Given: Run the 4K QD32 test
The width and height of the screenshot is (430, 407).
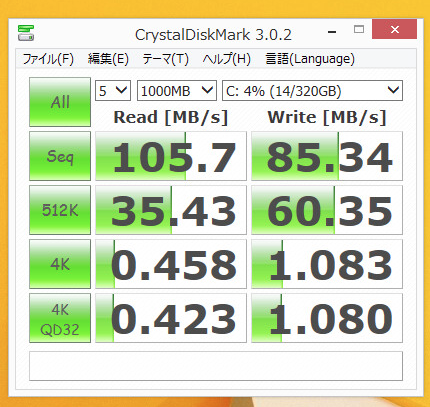Looking at the screenshot, I should (x=60, y=318).
